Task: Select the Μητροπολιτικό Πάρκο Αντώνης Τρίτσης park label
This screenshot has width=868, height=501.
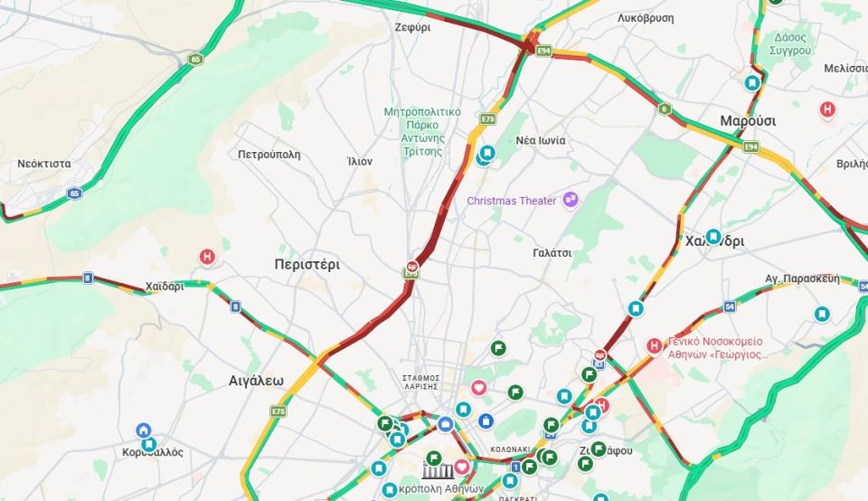Action: pyautogui.click(x=422, y=132)
